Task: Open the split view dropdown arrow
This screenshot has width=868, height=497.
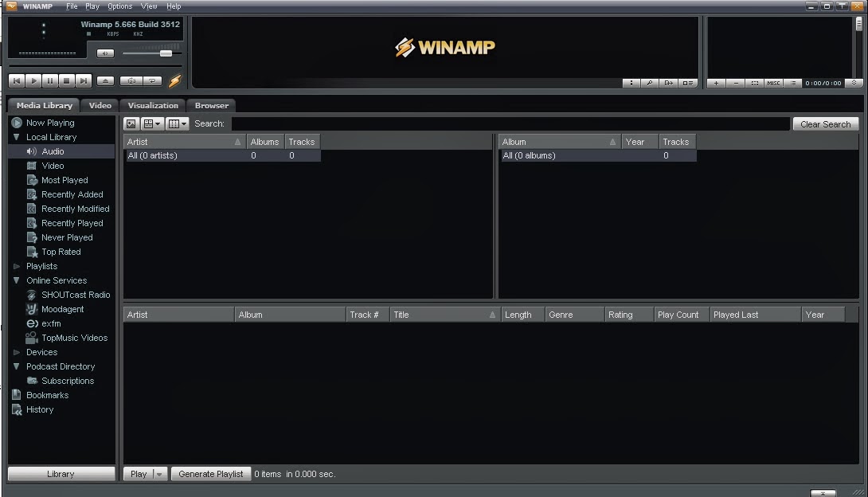Action: point(183,123)
